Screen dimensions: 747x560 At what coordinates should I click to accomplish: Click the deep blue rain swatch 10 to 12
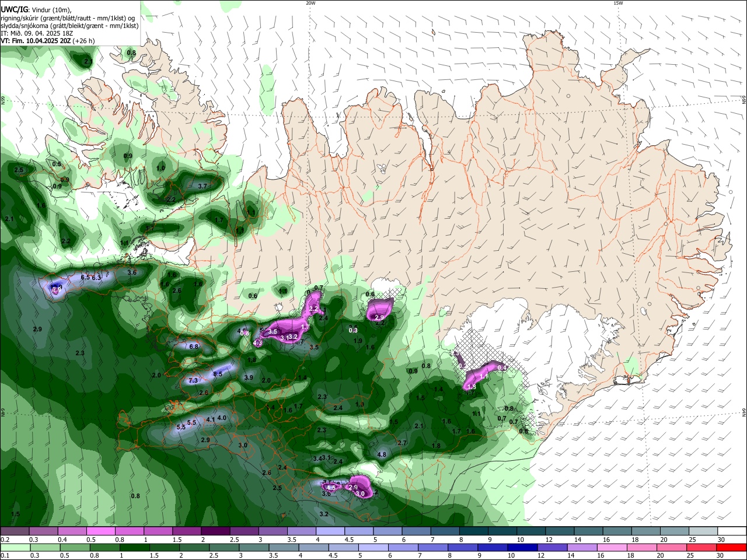(x=523, y=548)
